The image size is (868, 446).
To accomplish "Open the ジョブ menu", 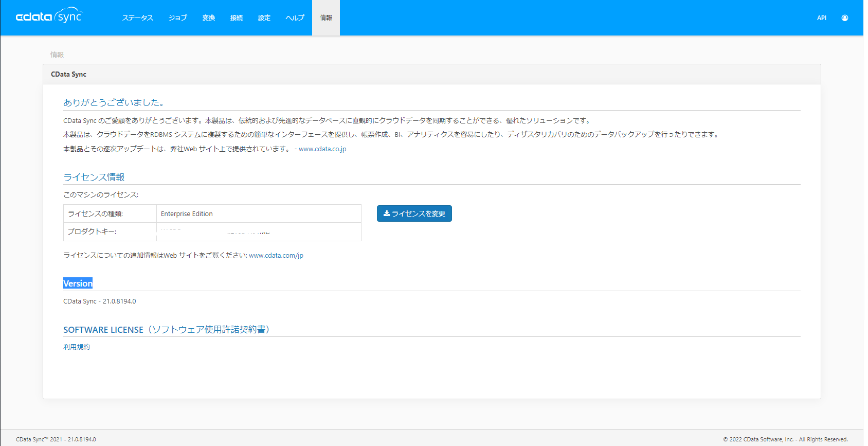I will [x=178, y=18].
